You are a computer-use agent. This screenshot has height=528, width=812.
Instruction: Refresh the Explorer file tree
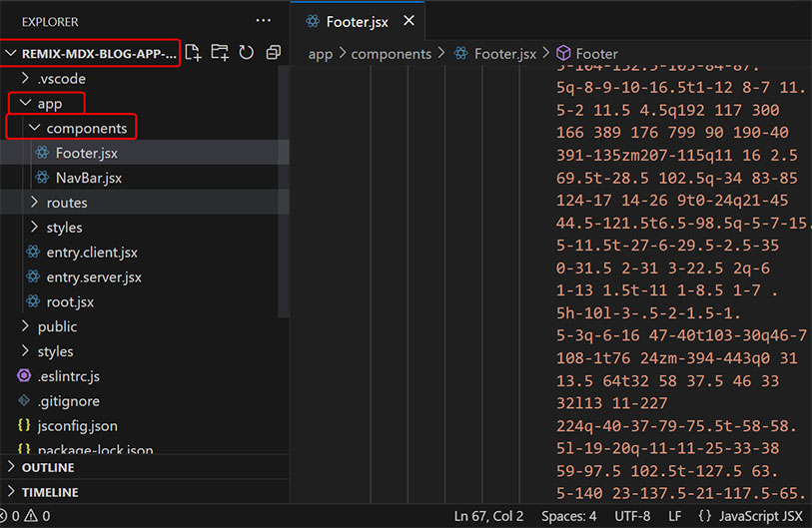(x=246, y=53)
